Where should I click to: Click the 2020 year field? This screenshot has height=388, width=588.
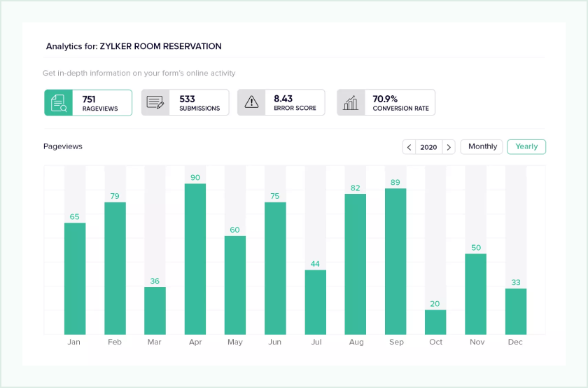428,147
